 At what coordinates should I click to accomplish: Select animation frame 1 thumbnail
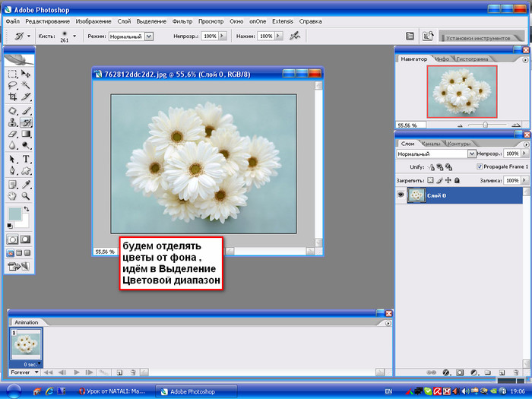click(x=26, y=344)
